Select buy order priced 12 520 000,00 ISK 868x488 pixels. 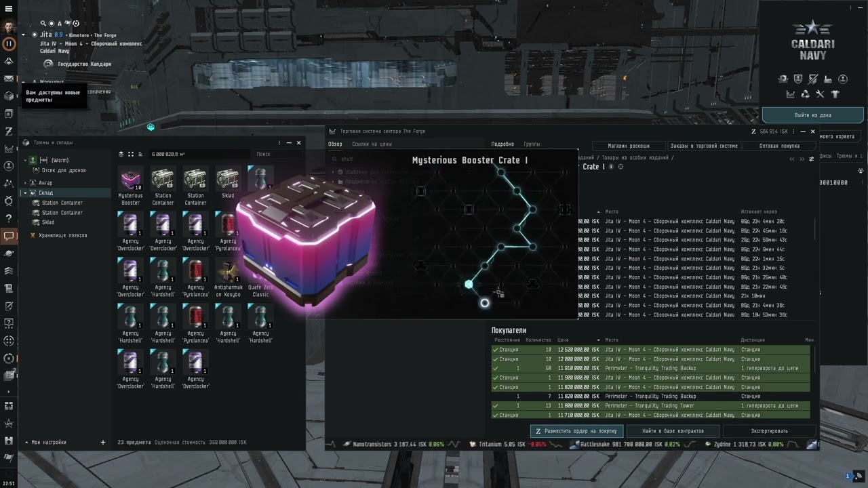click(650, 350)
